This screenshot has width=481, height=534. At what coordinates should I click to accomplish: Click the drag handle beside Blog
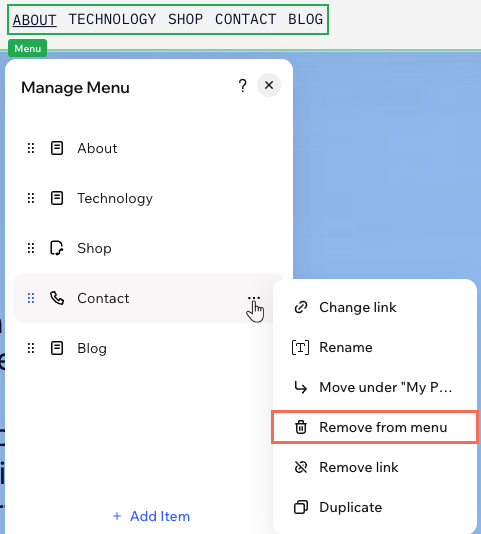click(31, 348)
